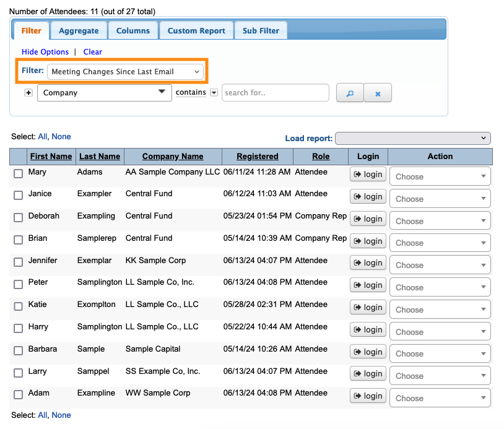Switch to the Aggregate tab
Screen dimensions: 504x429
pos(79,30)
